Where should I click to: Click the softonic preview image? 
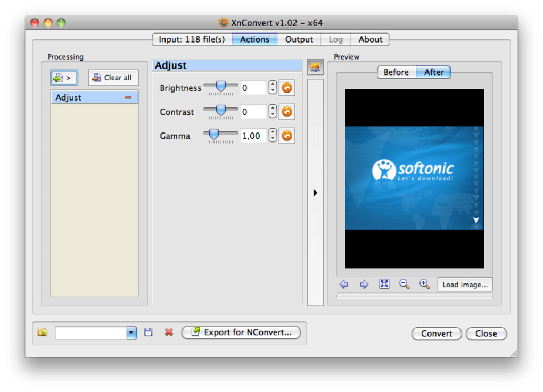[x=414, y=178]
